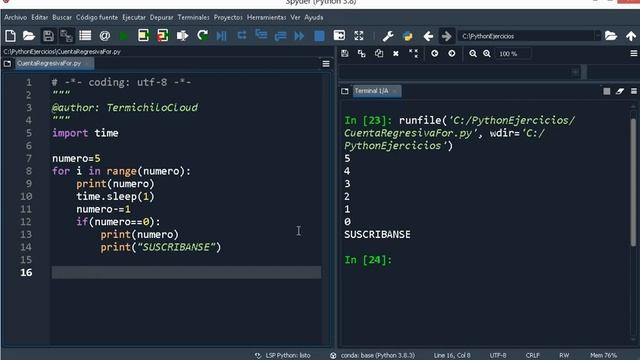Change to the parent directory
The height and width of the screenshot is (360, 640).
631,36
